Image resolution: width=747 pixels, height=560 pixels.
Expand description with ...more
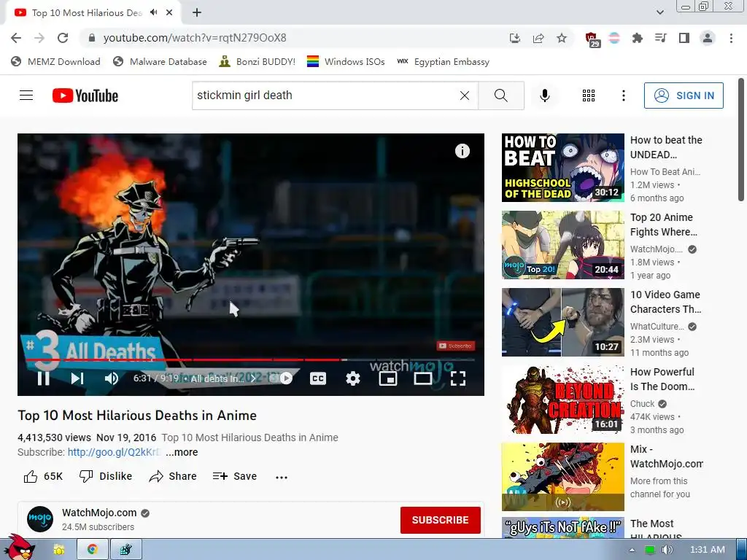pos(182,452)
